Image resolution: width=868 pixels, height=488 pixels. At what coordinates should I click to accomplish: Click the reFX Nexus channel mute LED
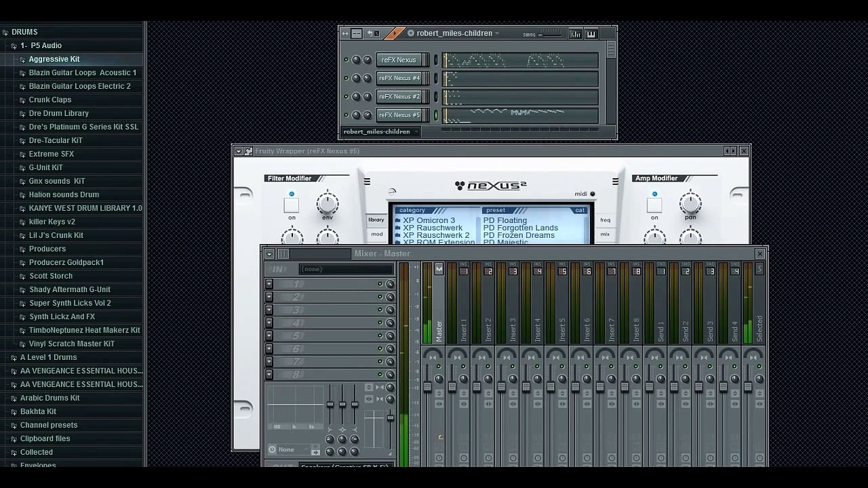[x=347, y=60]
